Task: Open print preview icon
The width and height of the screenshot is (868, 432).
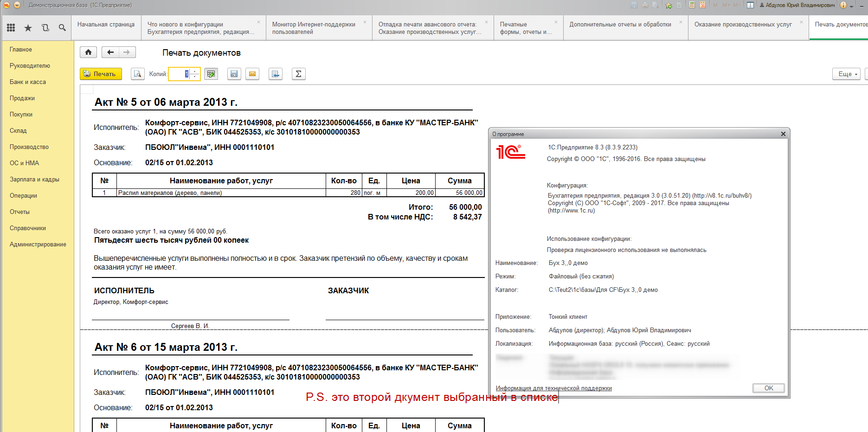Action: coord(137,74)
